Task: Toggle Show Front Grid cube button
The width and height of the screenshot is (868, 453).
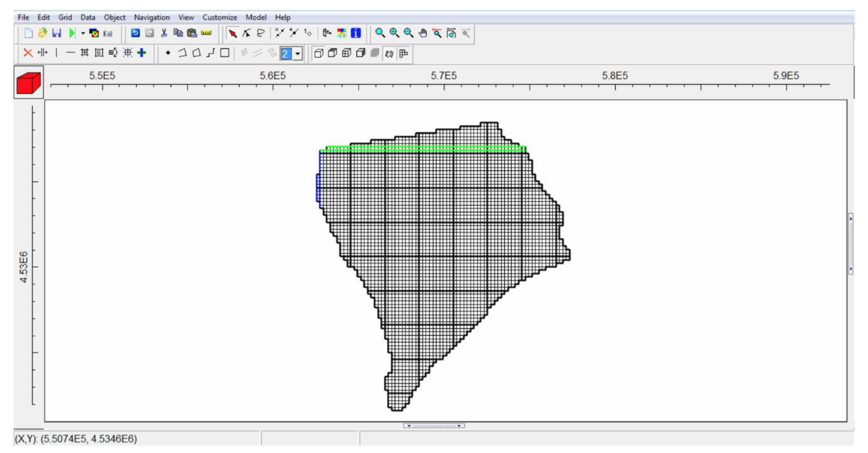Action: click(x=346, y=53)
